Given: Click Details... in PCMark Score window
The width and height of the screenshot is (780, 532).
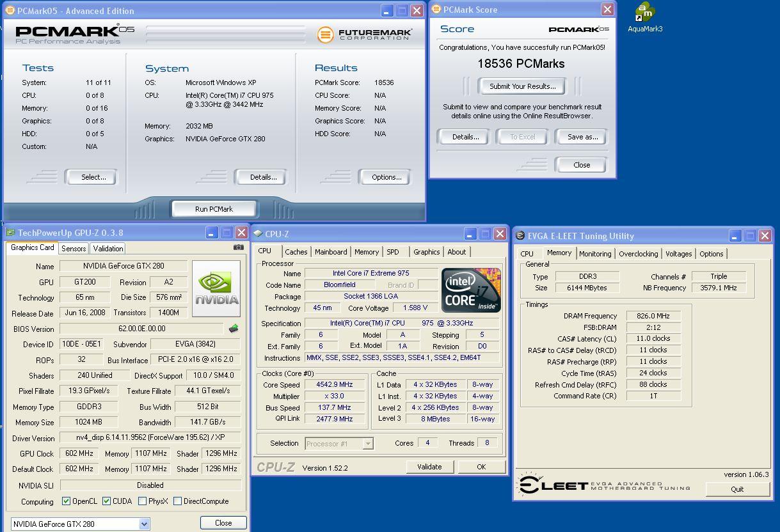Looking at the screenshot, I should (465, 137).
